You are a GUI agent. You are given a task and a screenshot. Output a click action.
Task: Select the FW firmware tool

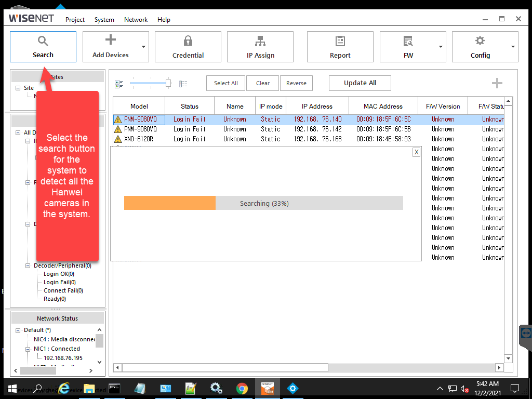(408, 47)
